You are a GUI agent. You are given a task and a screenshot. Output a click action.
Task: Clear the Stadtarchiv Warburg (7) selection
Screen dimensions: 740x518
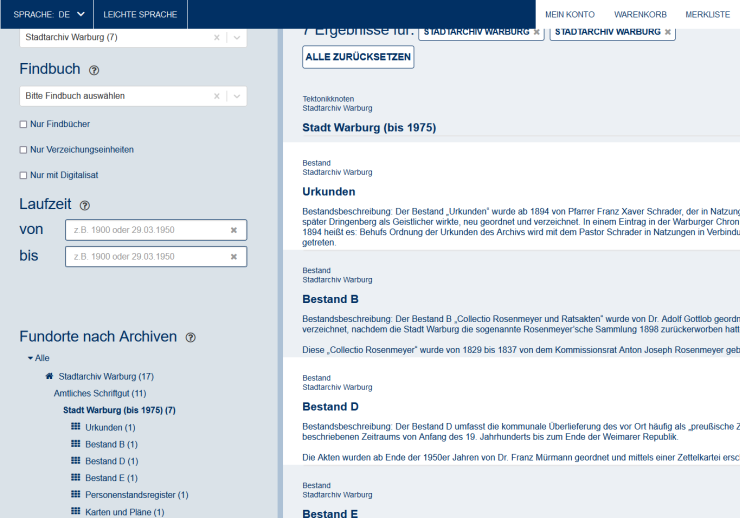[217, 37]
